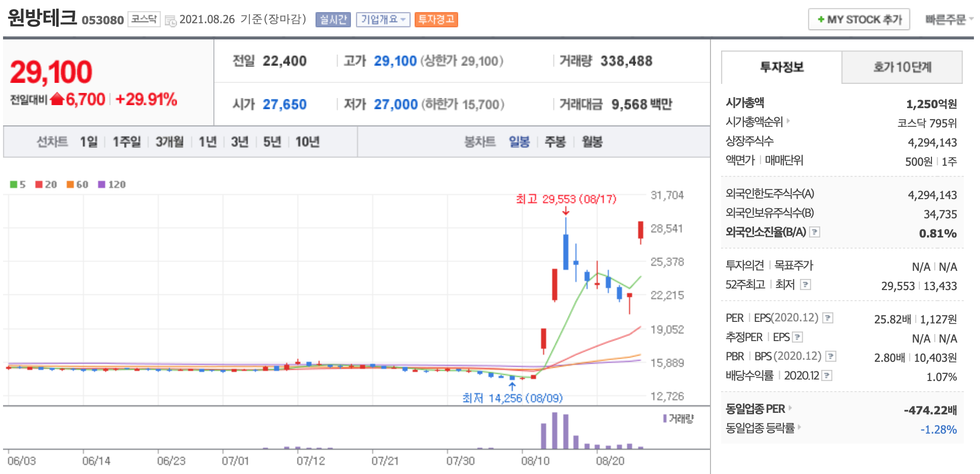The width and height of the screenshot is (980, 474).
Task: Expand the 동일업종 PER arrow link
Action: pos(790,408)
